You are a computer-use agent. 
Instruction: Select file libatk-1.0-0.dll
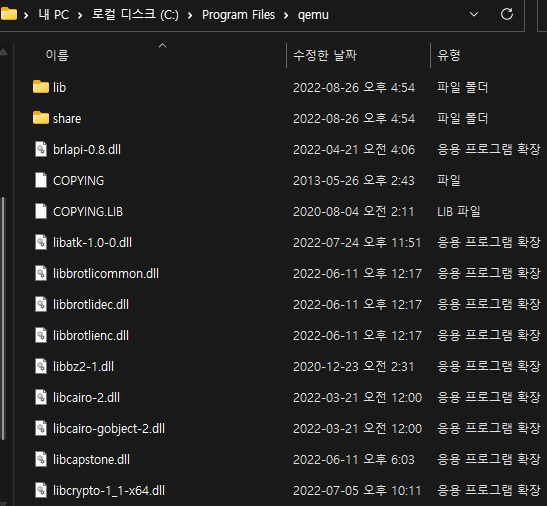92,242
